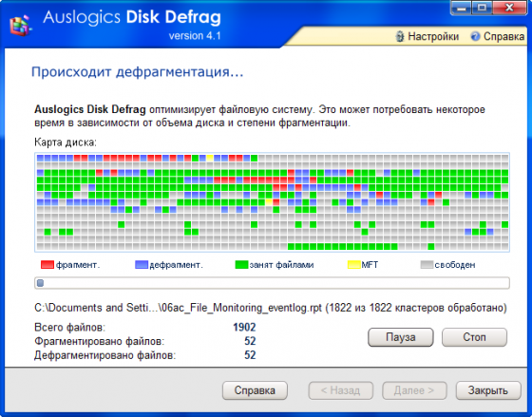Screen dimensions: 532x417
Task: Click the version 4.1 text in header
Action: point(195,36)
